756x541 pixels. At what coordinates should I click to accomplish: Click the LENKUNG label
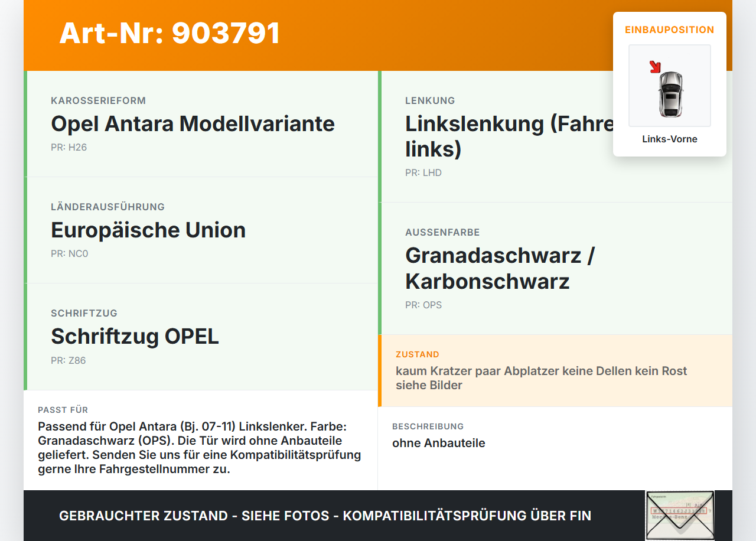point(430,100)
